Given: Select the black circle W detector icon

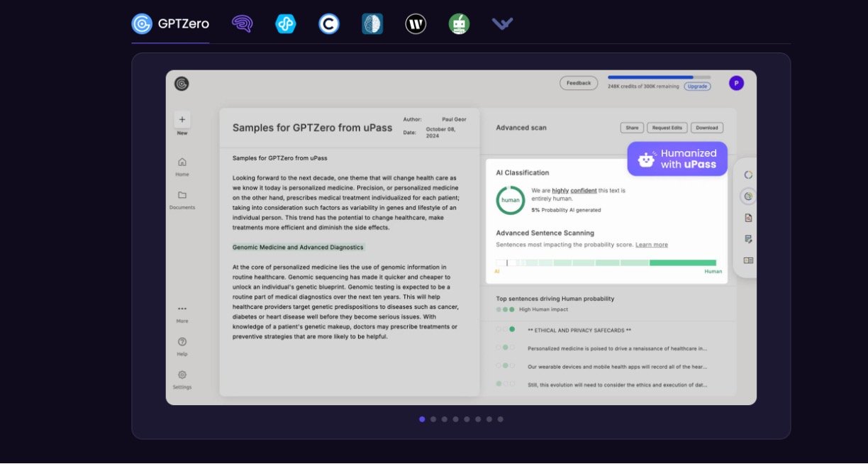Looking at the screenshot, I should point(416,24).
